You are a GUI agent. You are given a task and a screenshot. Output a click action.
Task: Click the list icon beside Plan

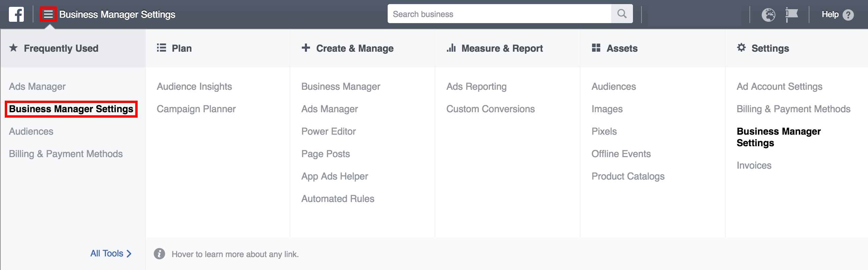161,48
